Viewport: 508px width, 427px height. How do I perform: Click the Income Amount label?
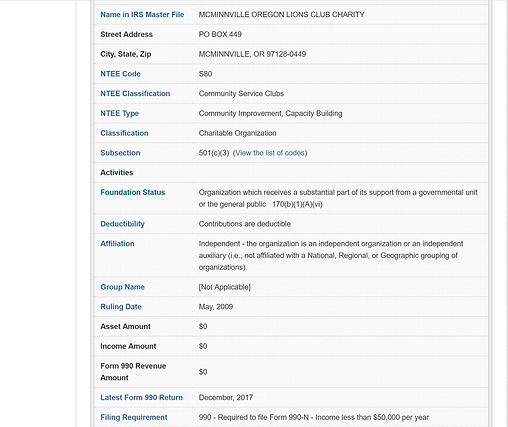[x=128, y=346]
